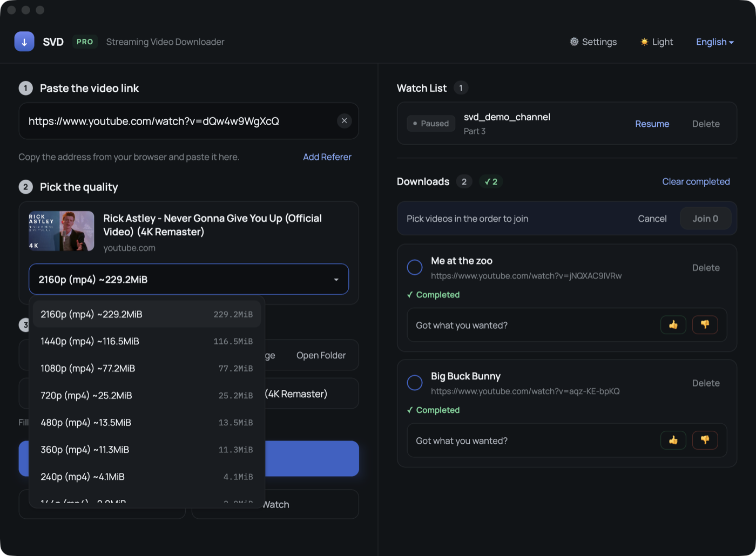The image size is (756, 556).
Task: Open Settings via the gear icon
Action: tap(574, 42)
